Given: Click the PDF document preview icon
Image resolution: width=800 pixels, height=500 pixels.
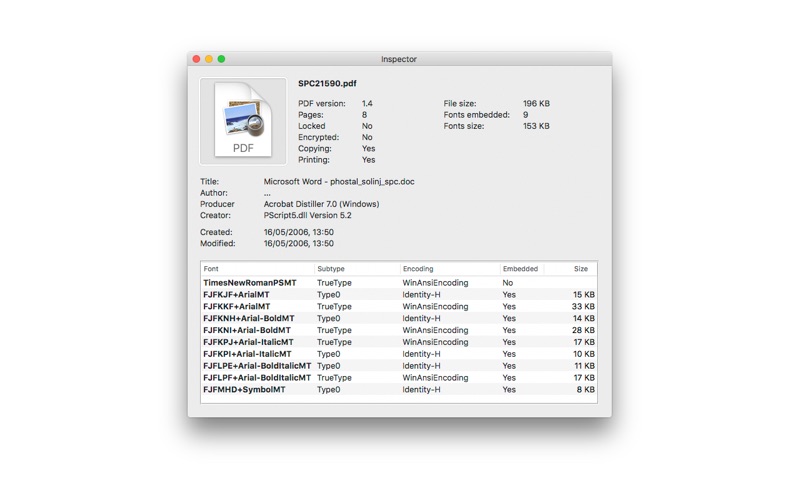Looking at the screenshot, I should 243,121.
